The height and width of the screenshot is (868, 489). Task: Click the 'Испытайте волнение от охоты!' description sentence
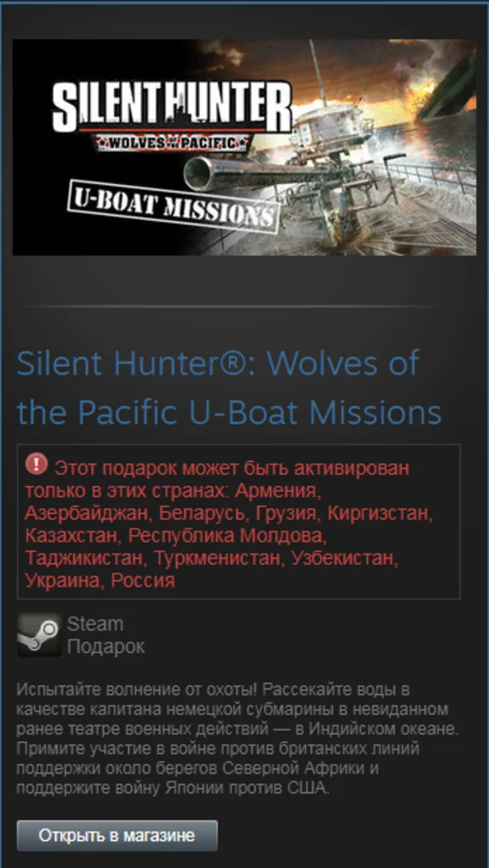tap(138, 690)
